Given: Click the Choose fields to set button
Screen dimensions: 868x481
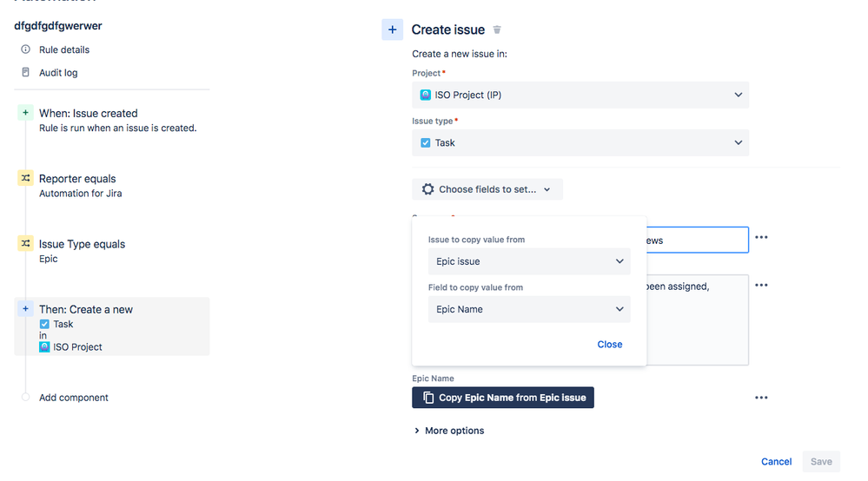Looking at the screenshot, I should click(x=487, y=189).
